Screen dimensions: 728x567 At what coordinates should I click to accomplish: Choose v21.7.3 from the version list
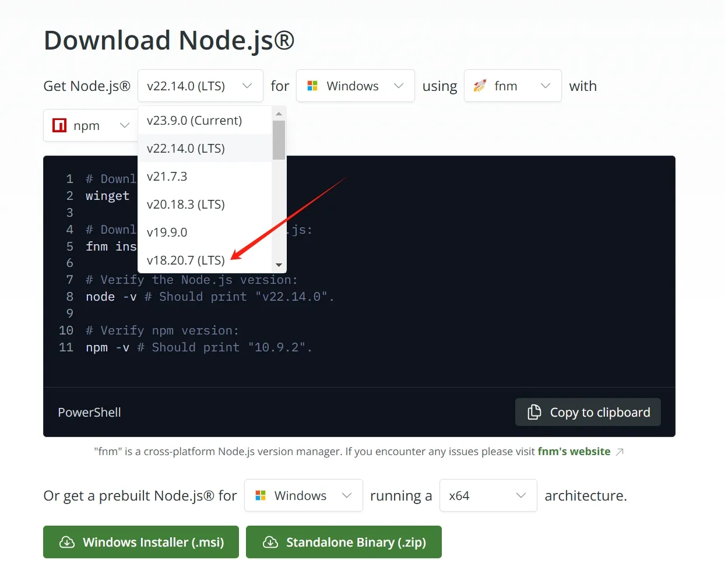coord(205,176)
